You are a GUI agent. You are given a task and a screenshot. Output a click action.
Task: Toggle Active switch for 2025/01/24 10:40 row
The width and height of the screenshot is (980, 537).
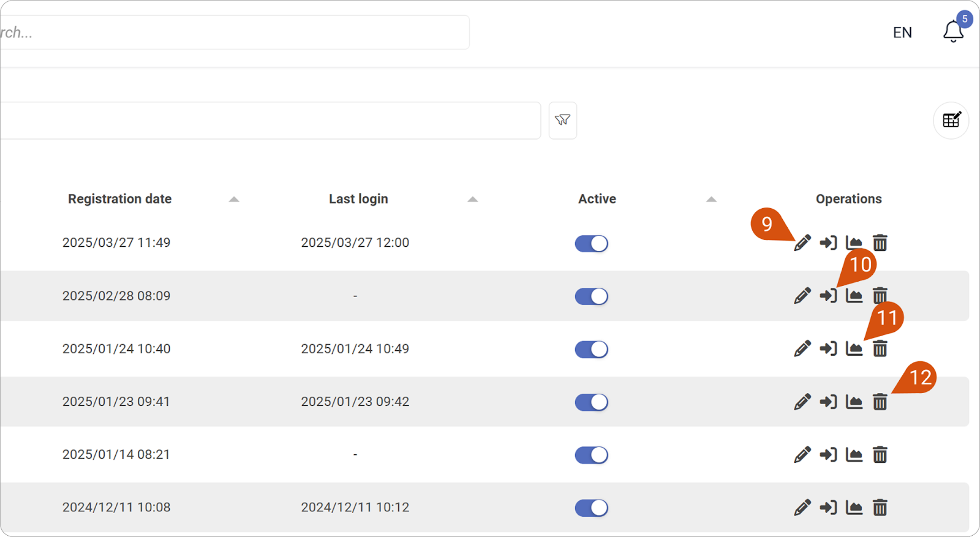tap(591, 349)
